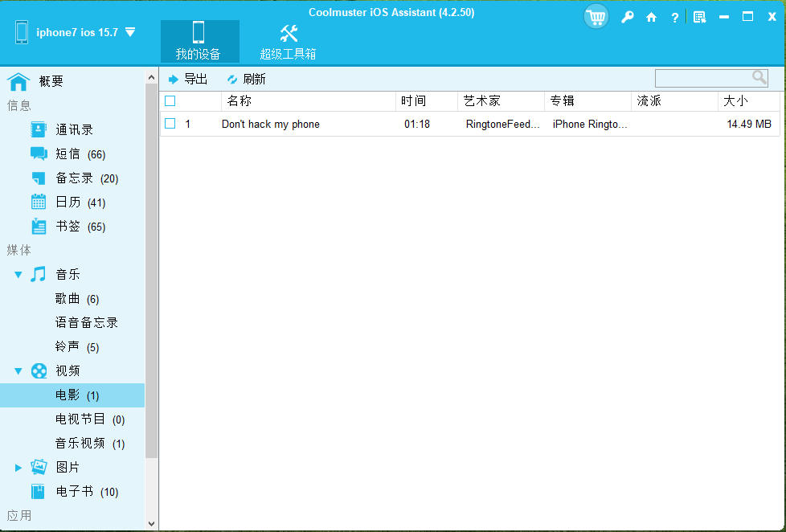Click the search magnifier icon

point(759,78)
